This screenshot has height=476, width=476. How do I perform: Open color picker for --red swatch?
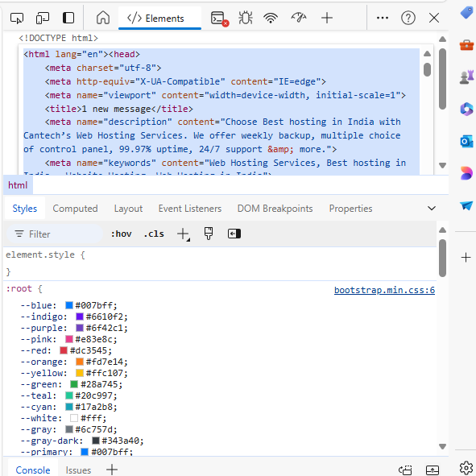pyautogui.click(x=64, y=350)
